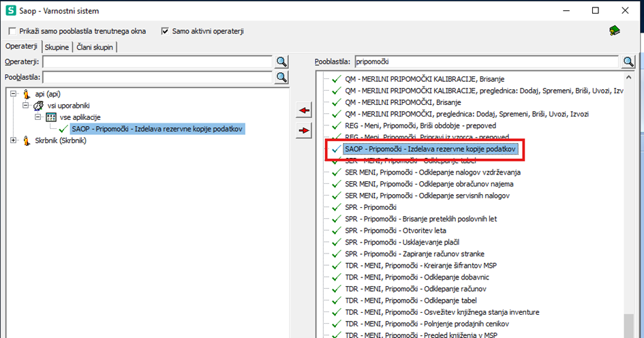This screenshot has height=338, width=644.
Task: Select SER MENI Odklepanje nalogov vzdrževanja
Action: tap(433, 172)
